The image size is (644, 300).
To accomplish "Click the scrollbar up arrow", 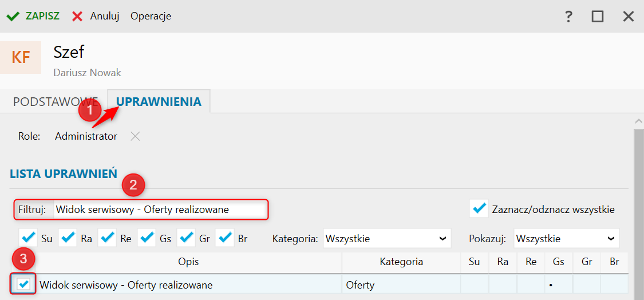I will point(639,121).
